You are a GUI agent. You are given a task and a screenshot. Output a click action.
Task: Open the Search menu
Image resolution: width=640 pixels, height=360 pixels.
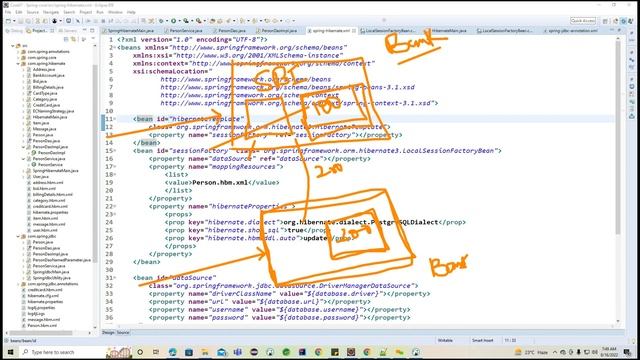pyautogui.click(x=69, y=12)
